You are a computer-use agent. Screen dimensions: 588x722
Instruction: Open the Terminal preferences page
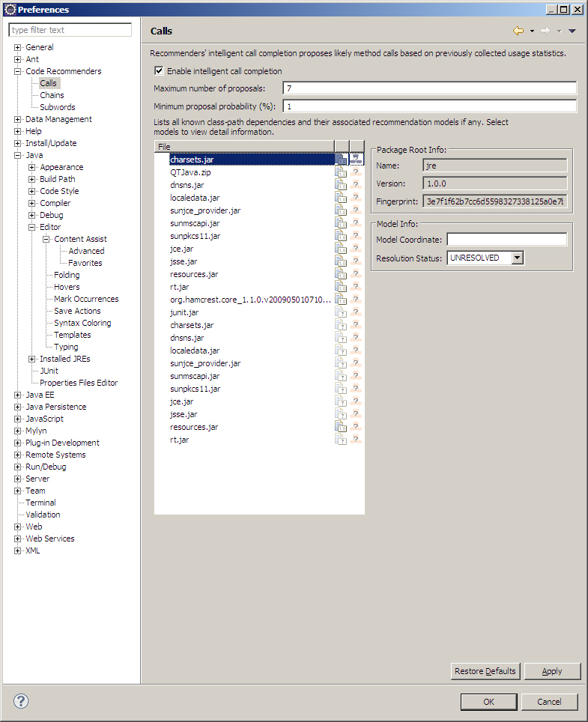click(40, 503)
